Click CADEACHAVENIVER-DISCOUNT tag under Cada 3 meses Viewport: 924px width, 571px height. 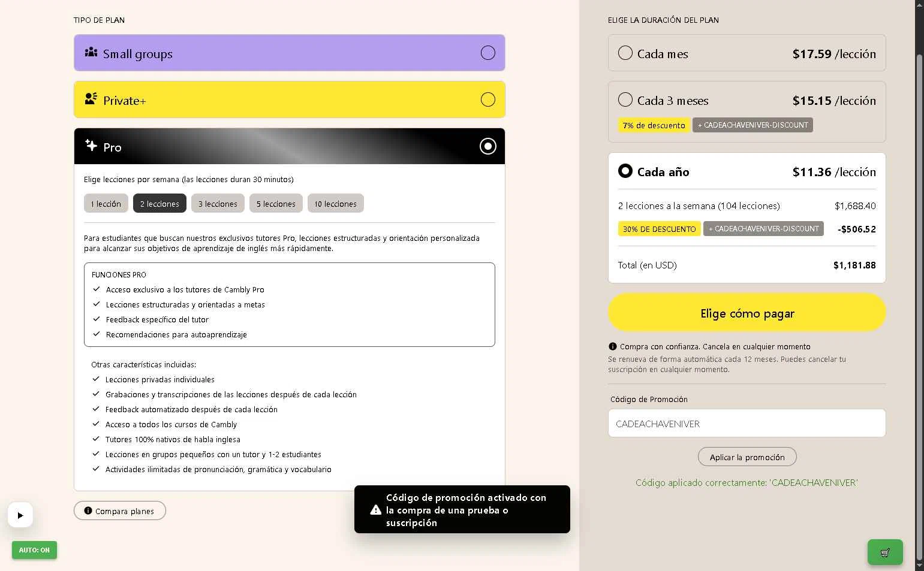pyautogui.click(x=753, y=125)
